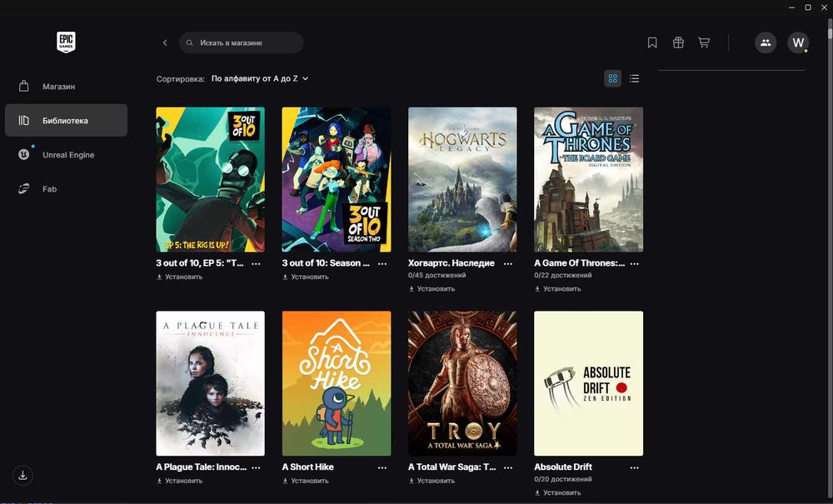Click 0/45 достижений under Хогвартс
833x504 pixels.
coord(436,275)
